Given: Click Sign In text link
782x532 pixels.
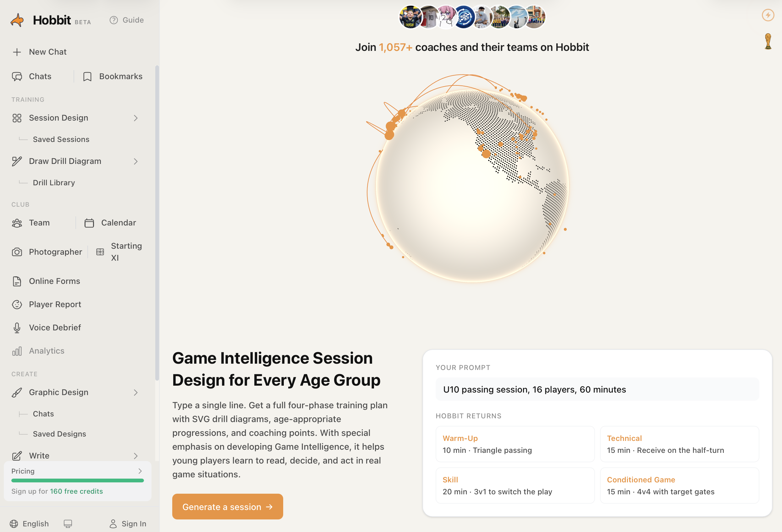Looking at the screenshot, I should pos(134,524).
